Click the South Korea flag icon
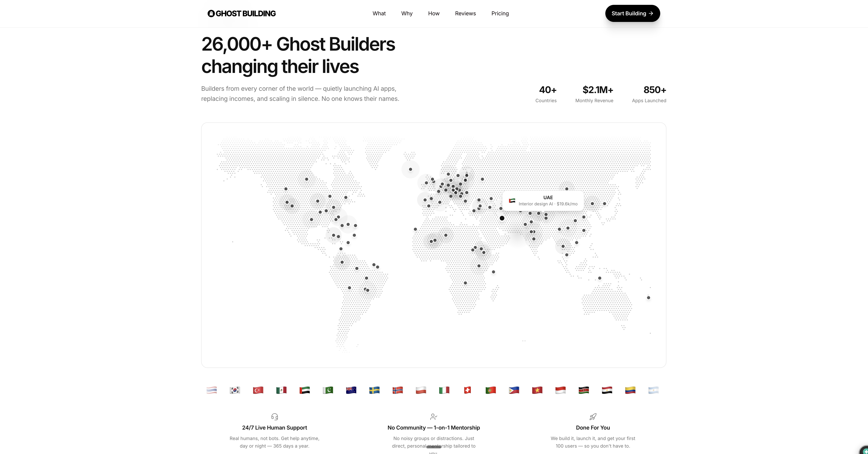The width and height of the screenshot is (868, 454). [235, 390]
